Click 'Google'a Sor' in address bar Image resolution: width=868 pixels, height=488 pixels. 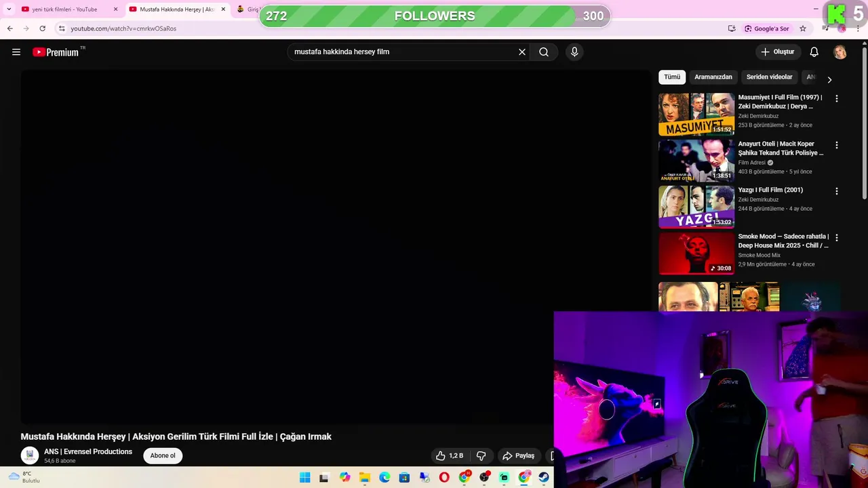point(767,28)
